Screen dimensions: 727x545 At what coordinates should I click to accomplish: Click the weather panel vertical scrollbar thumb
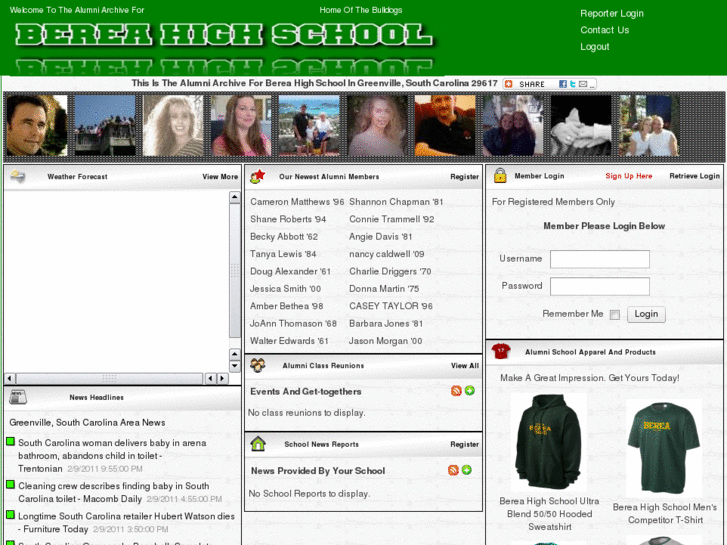[x=235, y=270]
